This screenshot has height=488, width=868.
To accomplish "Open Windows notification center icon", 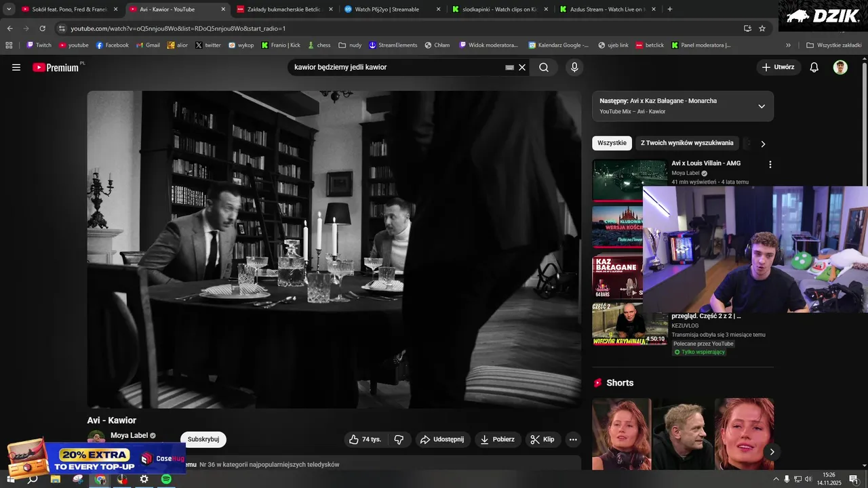I will (x=854, y=479).
